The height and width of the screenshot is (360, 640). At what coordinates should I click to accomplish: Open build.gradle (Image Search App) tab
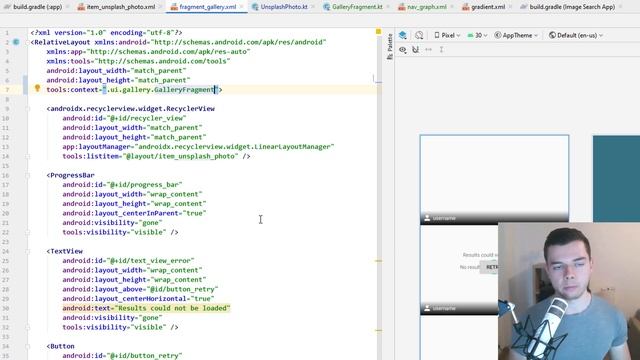pyautogui.click(x=567, y=7)
